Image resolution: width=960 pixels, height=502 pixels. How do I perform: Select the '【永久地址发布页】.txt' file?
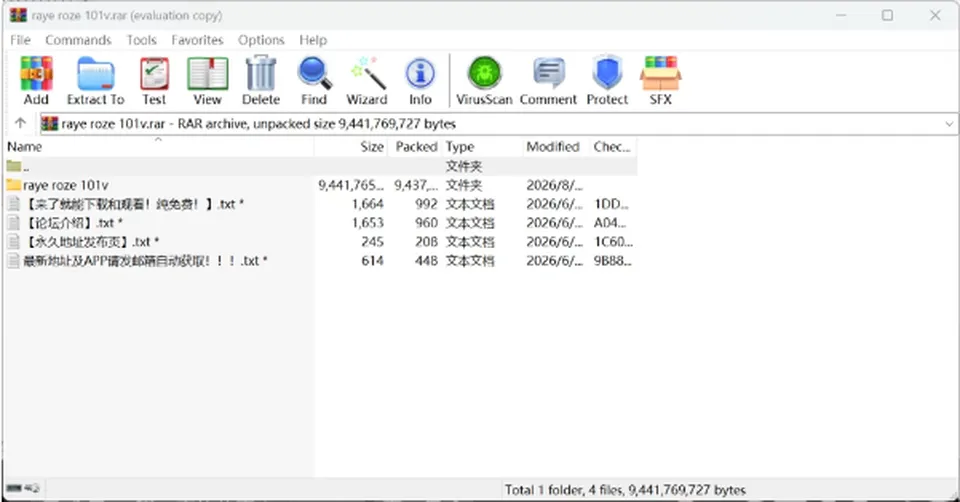pyautogui.click(x=321, y=242)
